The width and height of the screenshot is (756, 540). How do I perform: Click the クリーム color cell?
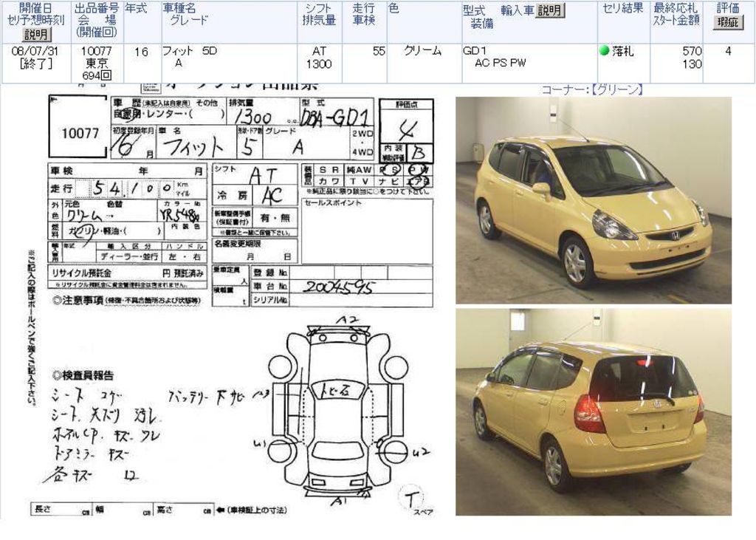coord(423,51)
